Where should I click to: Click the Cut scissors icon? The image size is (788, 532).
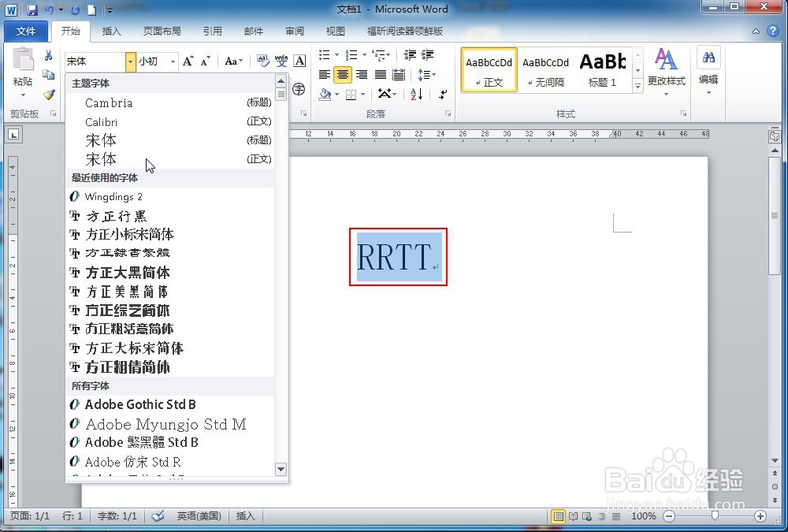click(x=49, y=55)
